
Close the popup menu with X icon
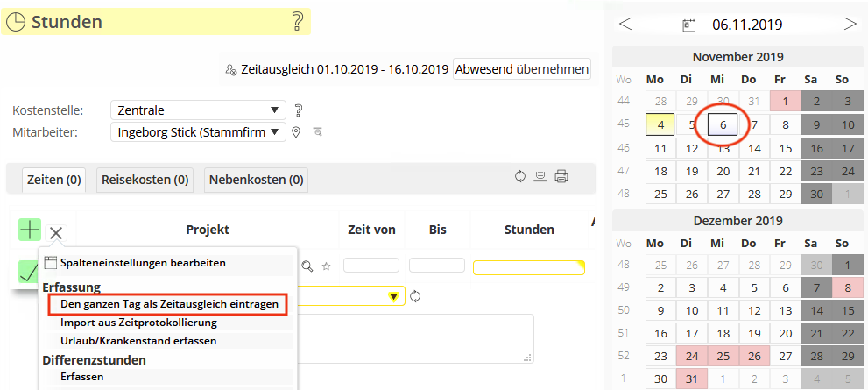coord(56,232)
